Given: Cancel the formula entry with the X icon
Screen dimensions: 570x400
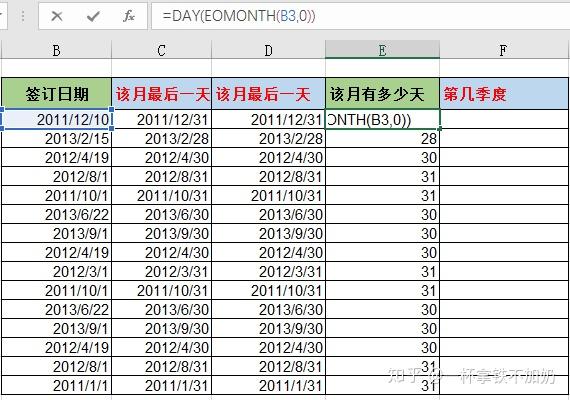Looking at the screenshot, I should [x=57, y=16].
